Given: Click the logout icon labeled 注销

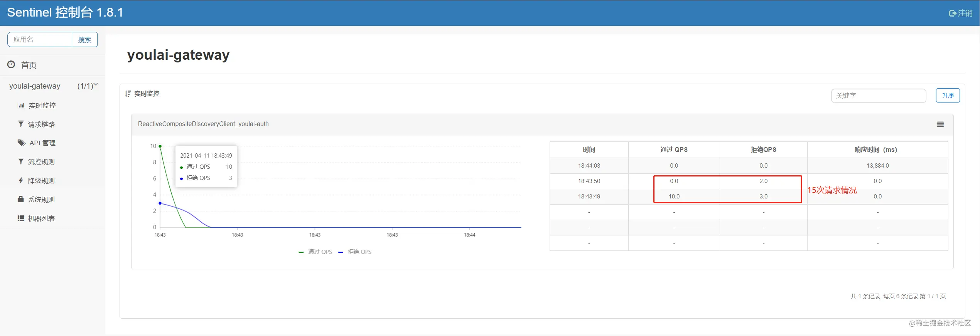Looking at the screenshot, I should pyautogui.click(x=952, y=13).
